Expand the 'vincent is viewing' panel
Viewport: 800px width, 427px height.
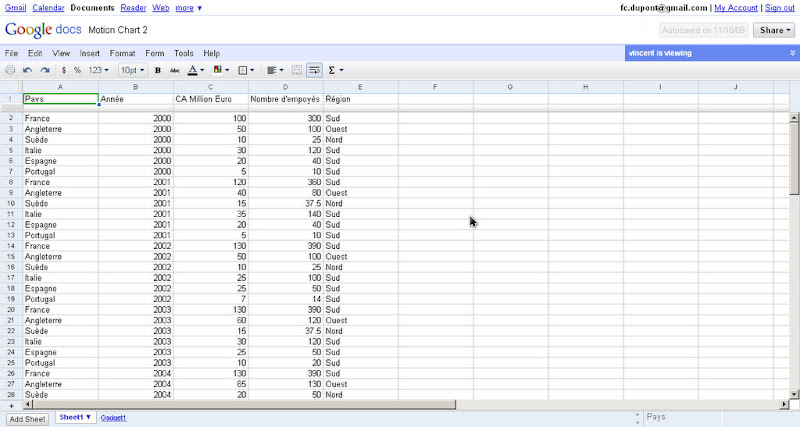pyautogui.click(x=792, y=53)
